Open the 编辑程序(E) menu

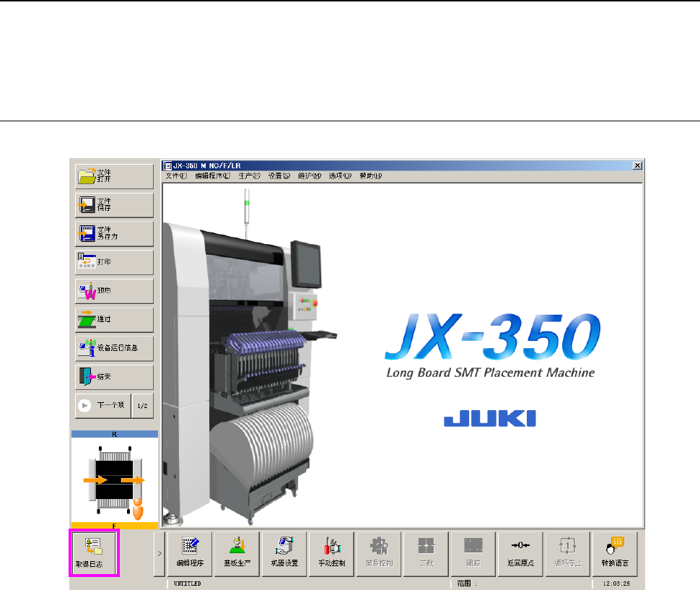tap(212, 176)
